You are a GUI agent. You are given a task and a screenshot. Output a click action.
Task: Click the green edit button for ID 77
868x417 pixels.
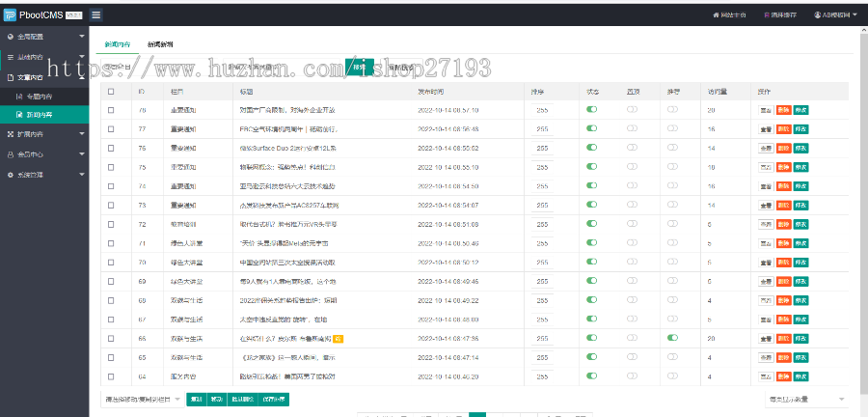pyautogui.click(x=801, y=129)
